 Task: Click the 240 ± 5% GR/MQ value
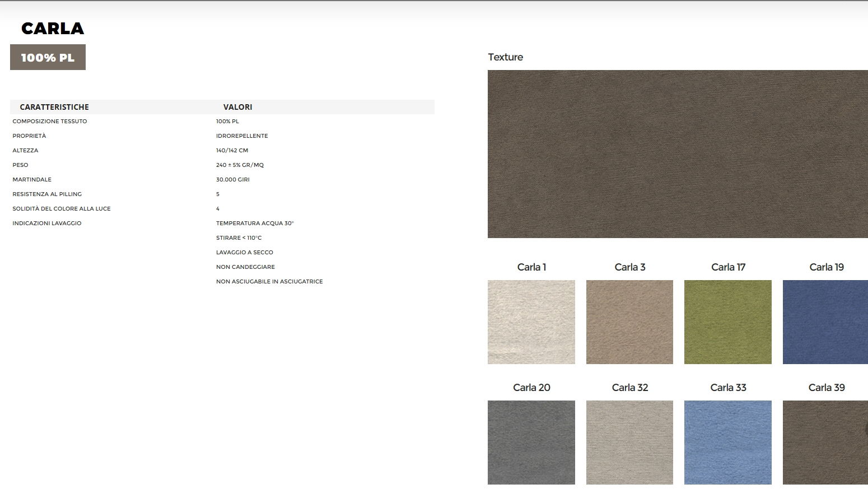[x=240, y=165]
